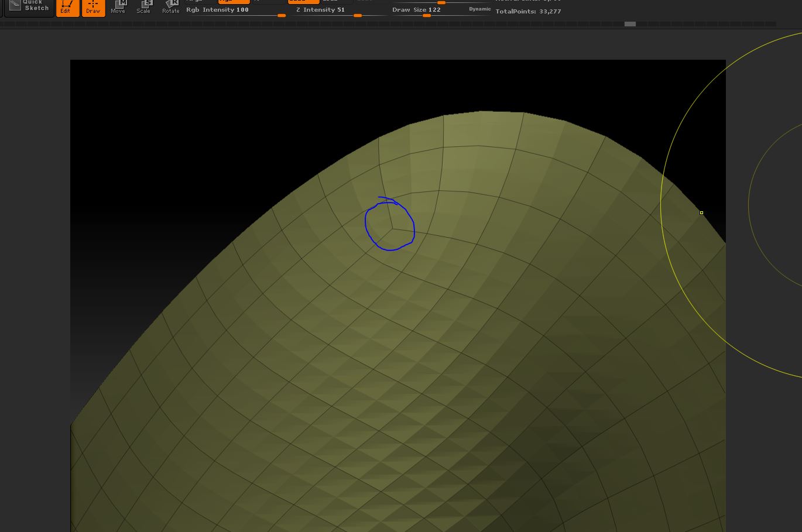Select the Scale tool icon

click(x=143, y=7)
